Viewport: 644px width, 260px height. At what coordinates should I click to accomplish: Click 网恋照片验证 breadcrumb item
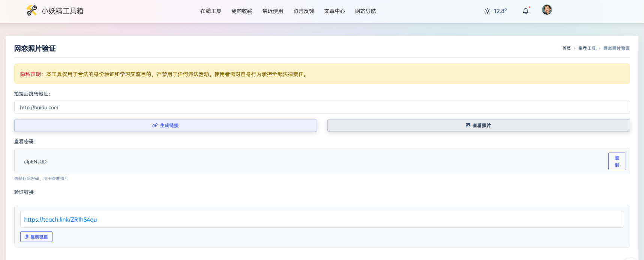click(x=617, y=48)
